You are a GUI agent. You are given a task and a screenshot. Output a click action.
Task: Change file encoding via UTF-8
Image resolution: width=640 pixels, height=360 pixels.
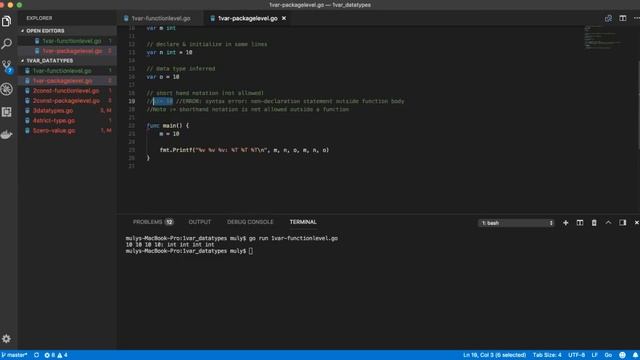tap(576, 355)
